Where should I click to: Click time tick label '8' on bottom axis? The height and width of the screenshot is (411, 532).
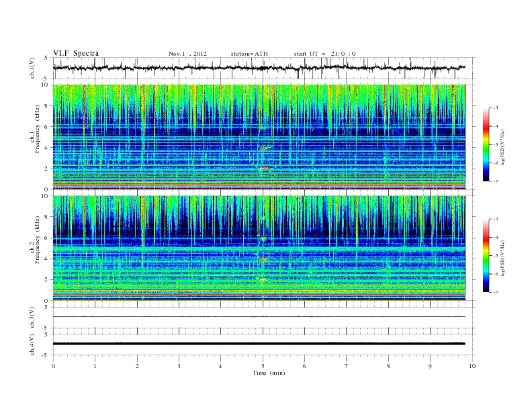[388, 366]
